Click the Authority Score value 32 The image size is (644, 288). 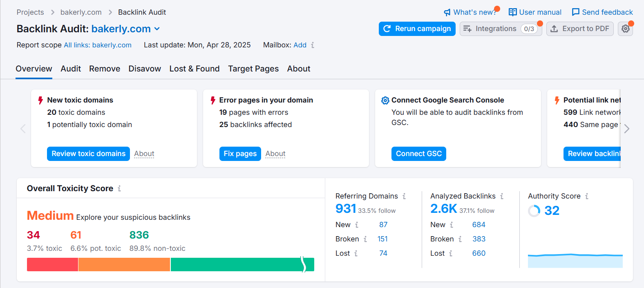(x=552, y=211)
